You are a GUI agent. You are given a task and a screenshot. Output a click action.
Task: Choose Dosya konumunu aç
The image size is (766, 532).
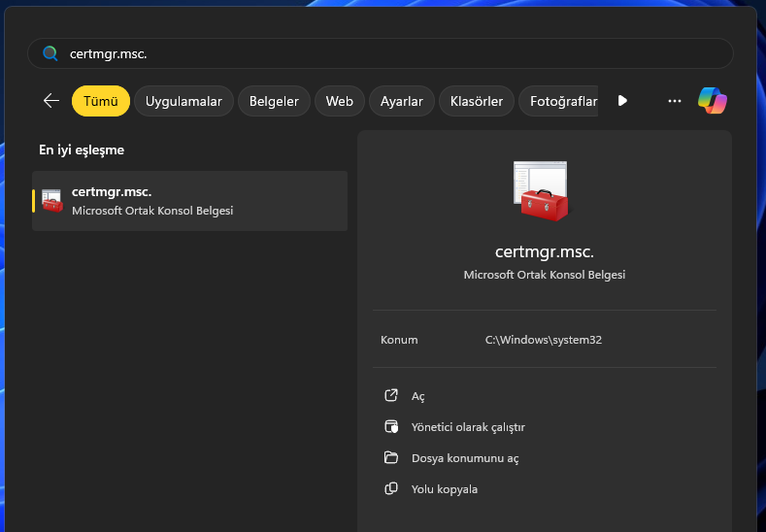(x=465, y=458)
